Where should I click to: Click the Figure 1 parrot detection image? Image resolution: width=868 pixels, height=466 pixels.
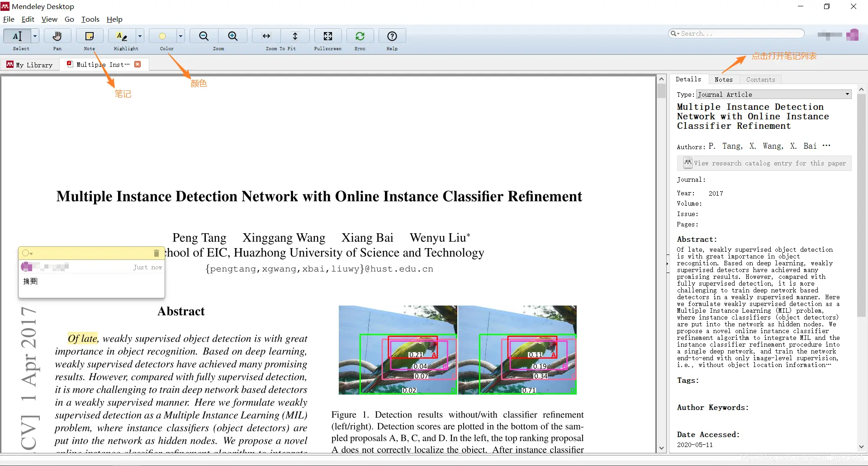pos(458,350)
